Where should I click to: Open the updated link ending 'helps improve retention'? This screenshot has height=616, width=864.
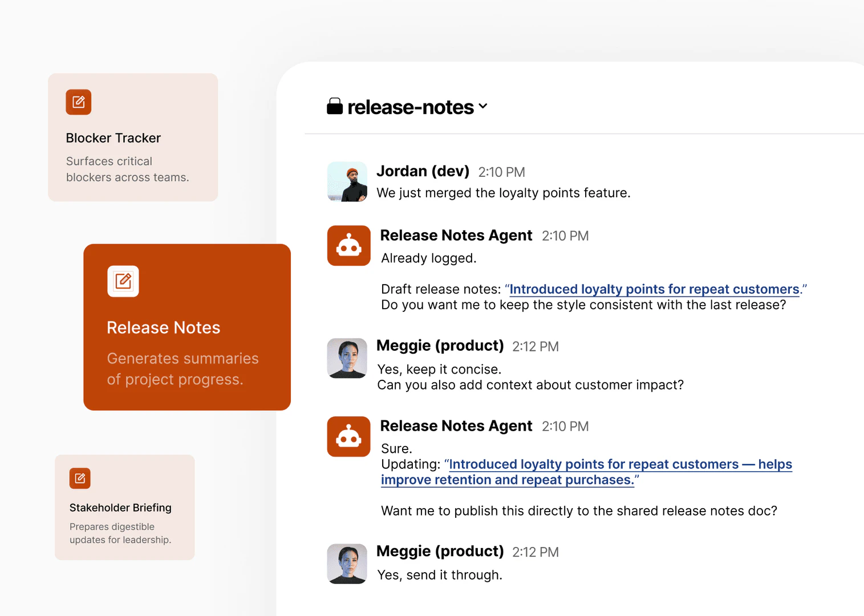586,472
